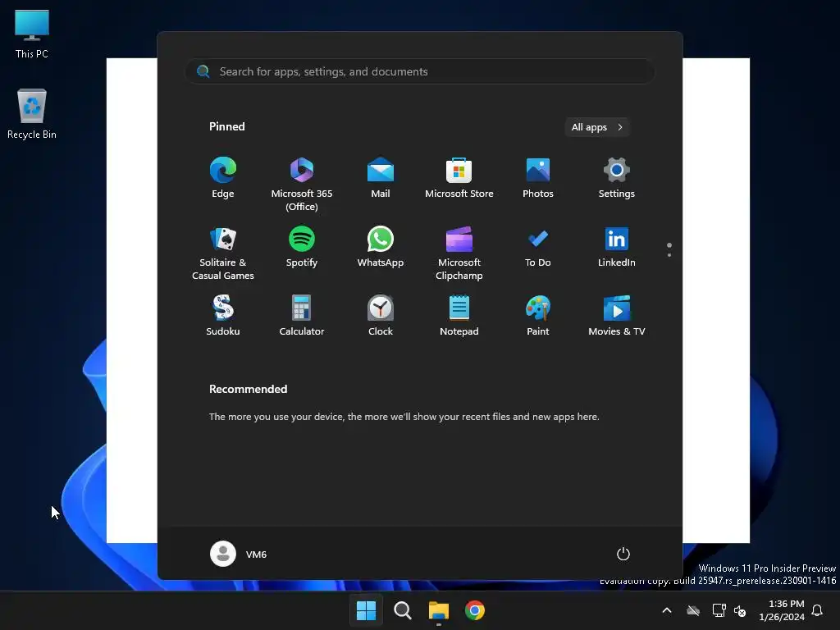Select the Recycle Bin desktop icon
Image resolution: width=840 pixels, height=630 pixels.
[x=32, y=113]
